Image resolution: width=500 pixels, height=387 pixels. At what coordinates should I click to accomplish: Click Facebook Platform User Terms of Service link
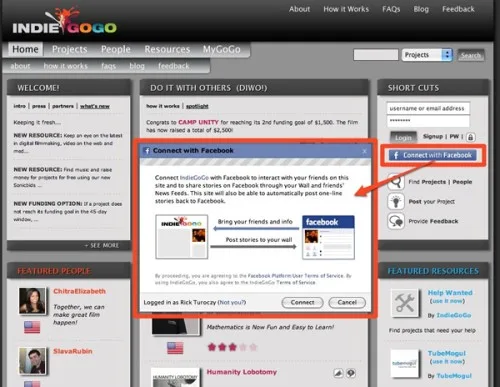(x=295, y=276)
